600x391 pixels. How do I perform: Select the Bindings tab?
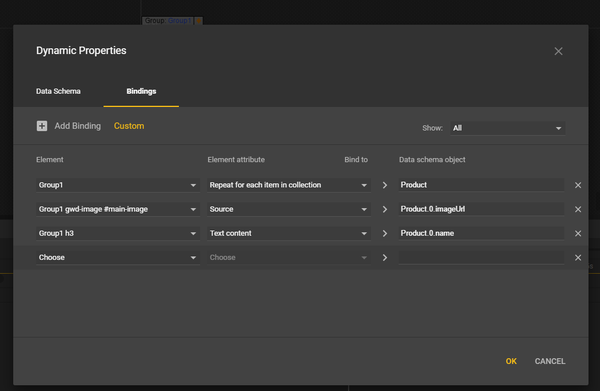[141, 91]
